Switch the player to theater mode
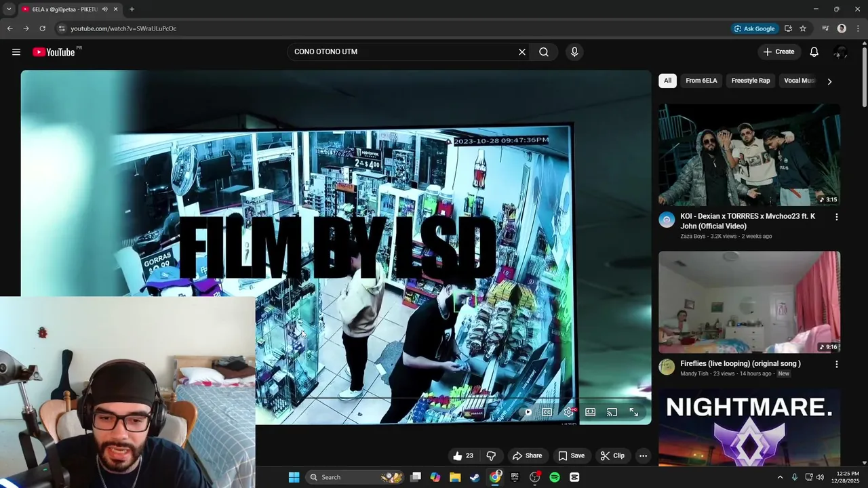 (x=591, y=412)
